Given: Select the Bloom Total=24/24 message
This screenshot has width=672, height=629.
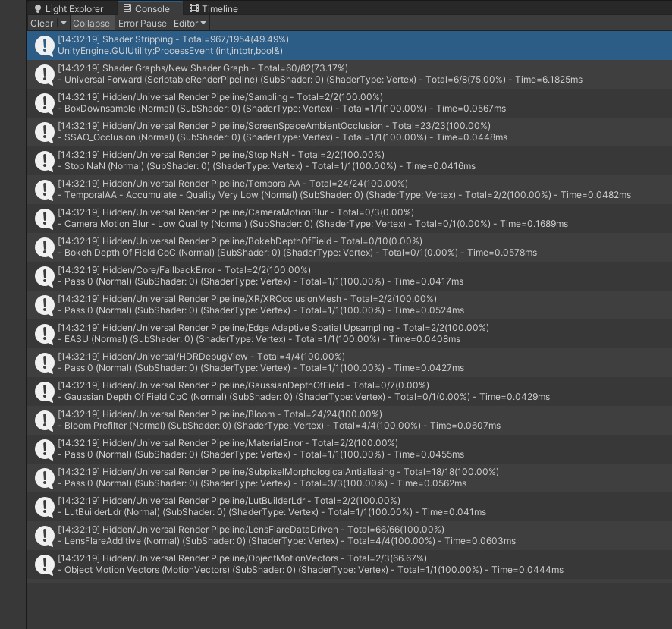Looking at the screenshot, I should pos(350,420).
